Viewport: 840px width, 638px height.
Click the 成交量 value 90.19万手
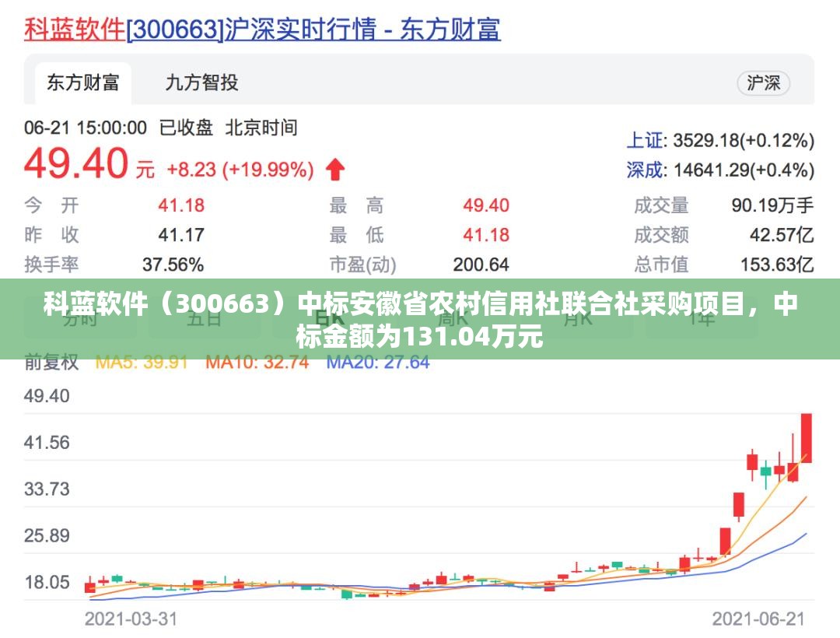pyautogui.click(x=772, y=205)
